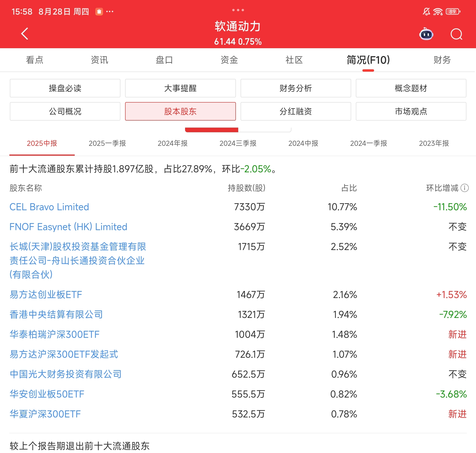Tap info icon beside 环比增减 header

point(464,188)
